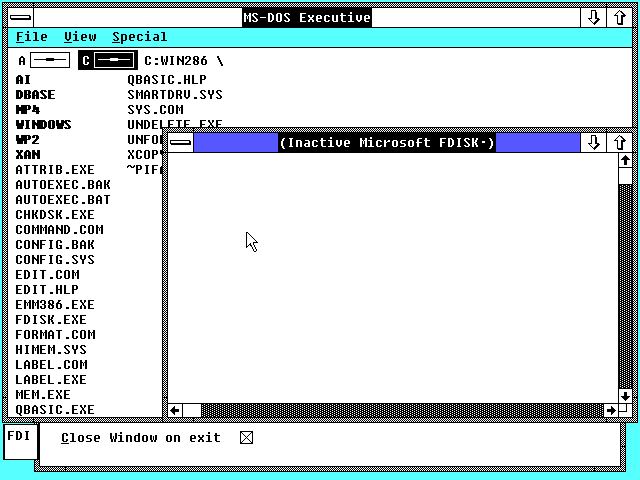
Task: Open MS-DOS Executive control menu box
Action: (20, 17)
